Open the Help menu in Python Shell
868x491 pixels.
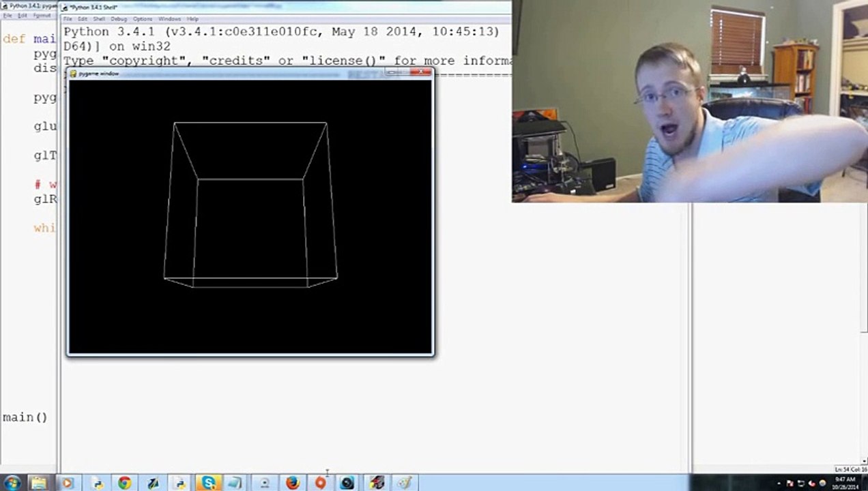click(x=192, y=19)
